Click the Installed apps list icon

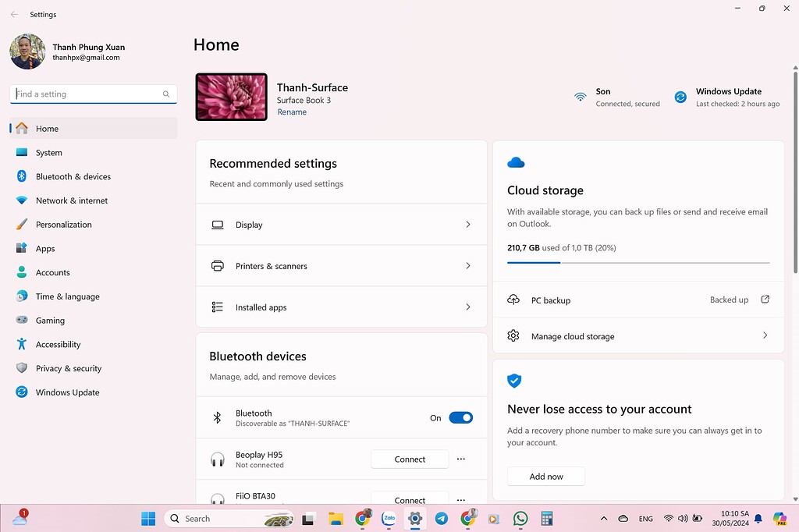pyautogui.click(x=218, y=307)
